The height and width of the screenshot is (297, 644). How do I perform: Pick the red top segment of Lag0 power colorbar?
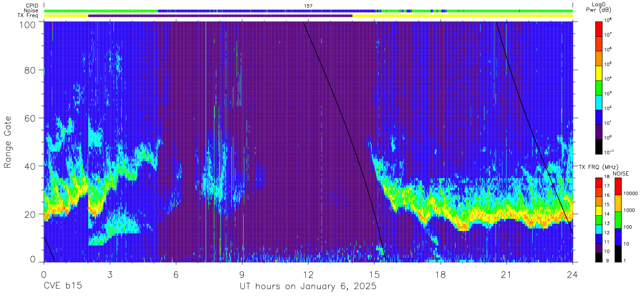click(x=599, y=28)
